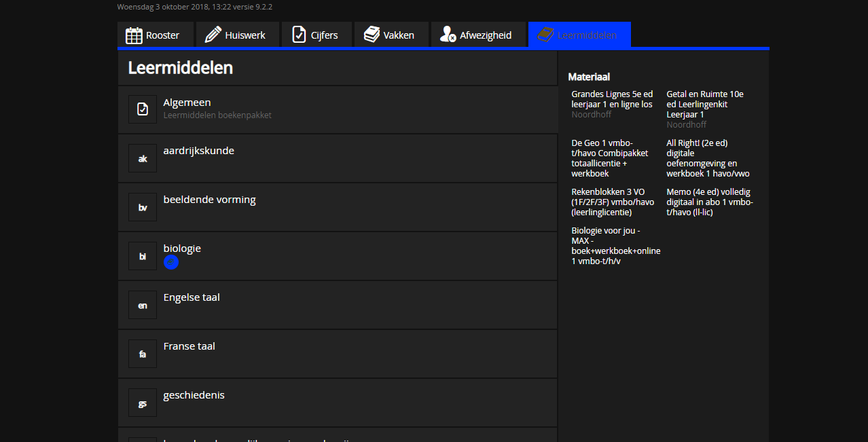
Task: Open Algemeen row
Action: click(x=338, y=109)
